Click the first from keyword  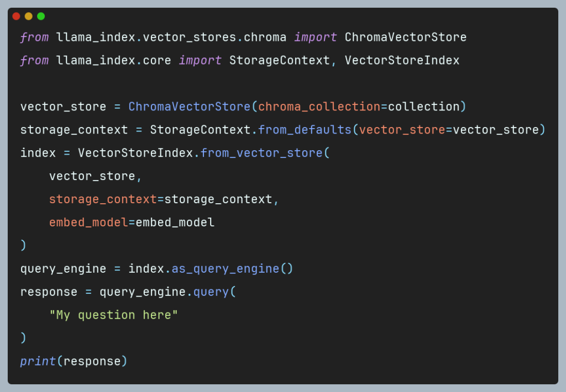34,37
